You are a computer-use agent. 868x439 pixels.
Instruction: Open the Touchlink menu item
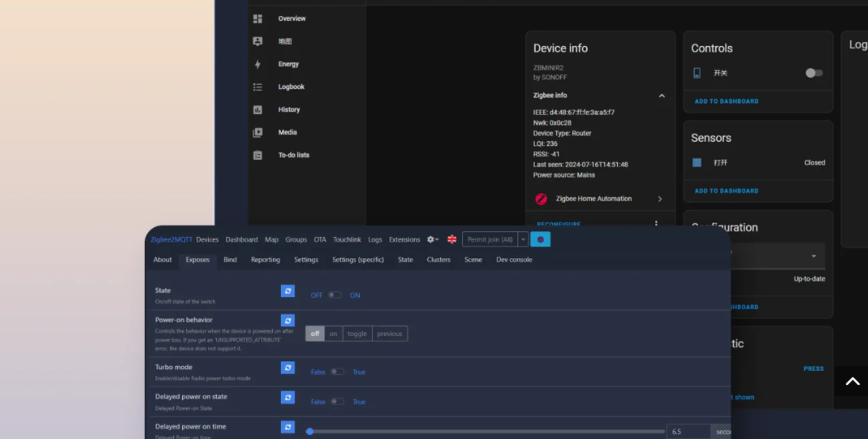(x=347, y=240)
